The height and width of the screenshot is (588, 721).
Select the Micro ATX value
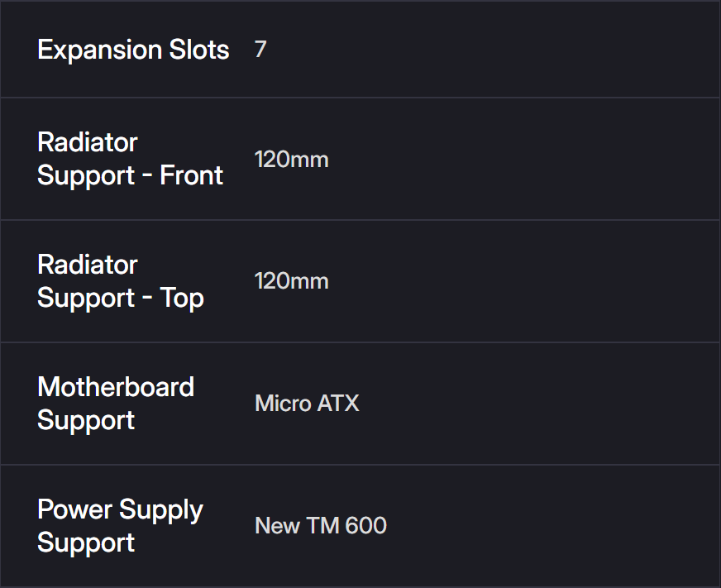(307, 404)
